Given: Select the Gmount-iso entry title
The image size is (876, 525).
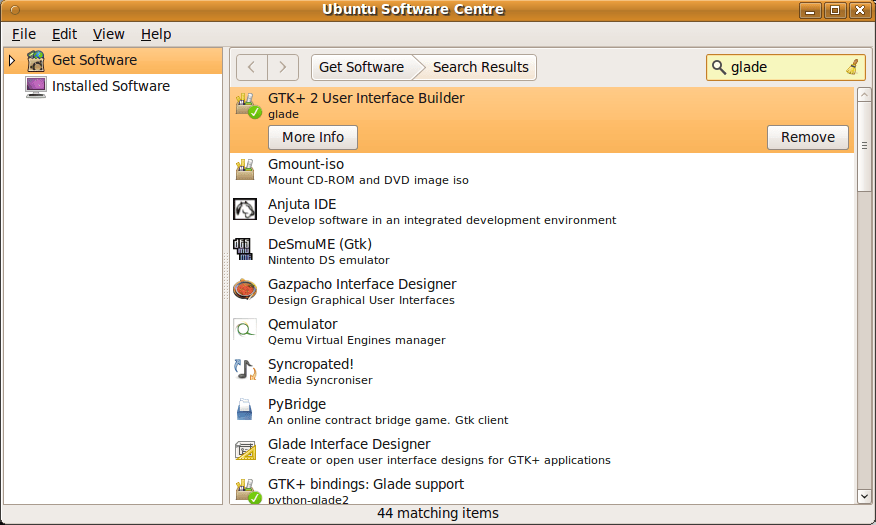Looking at the screenshot, I should pyautogui.click(x=306, y=164).
